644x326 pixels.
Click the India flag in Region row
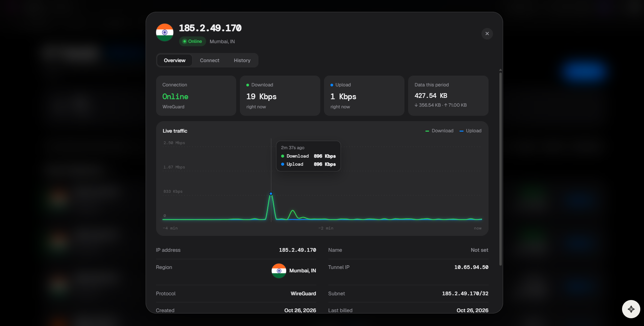pos(279,271)
